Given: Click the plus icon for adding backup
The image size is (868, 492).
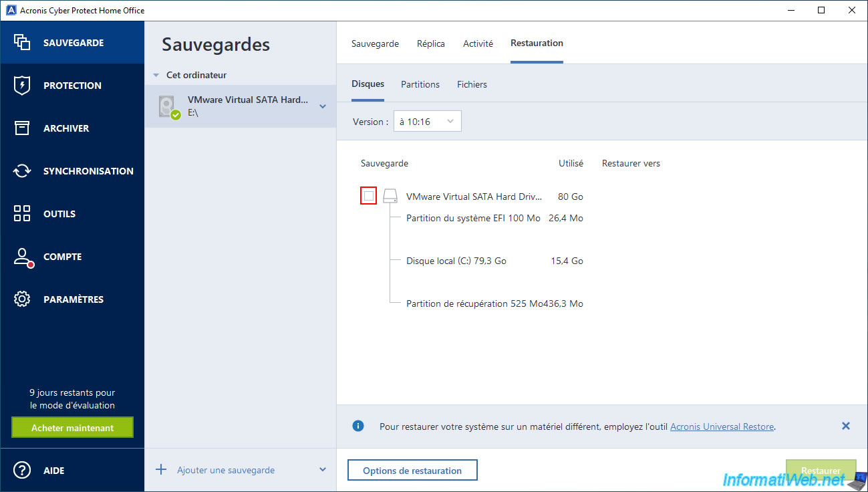Looking at the screenshot, I should (161, 469).
